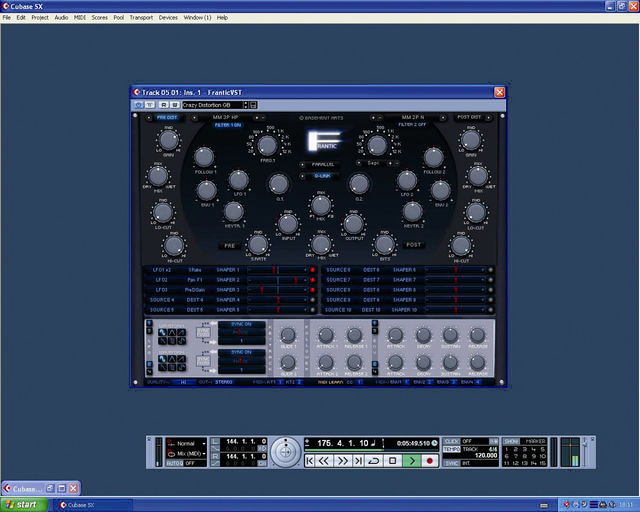640x512 pixels.
Task: Click the jog wheel on transport
Action: coord(285,452)
